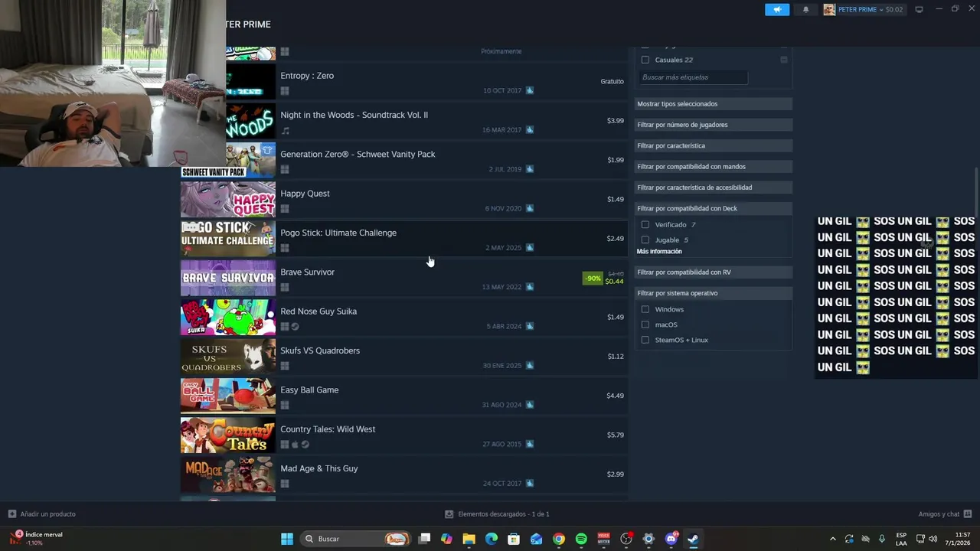Expand Mostrar tipos seleccionados filter
Image resolution: width=980 pixels, height=551 pixels.
tap(713, 103)
